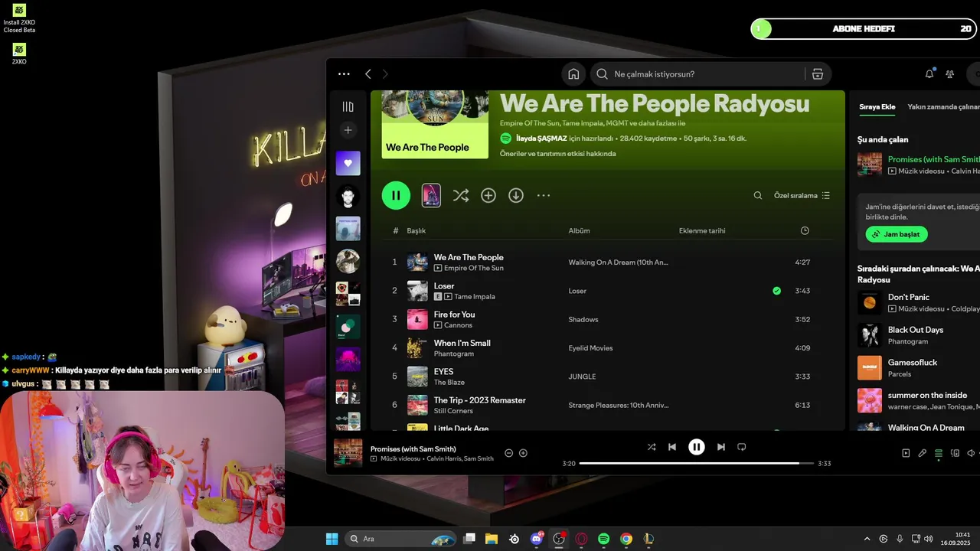This screenshot has height=551, width=980.
Task: Click the Eklenme tarihi column header
Action: (x=702, y=230)
